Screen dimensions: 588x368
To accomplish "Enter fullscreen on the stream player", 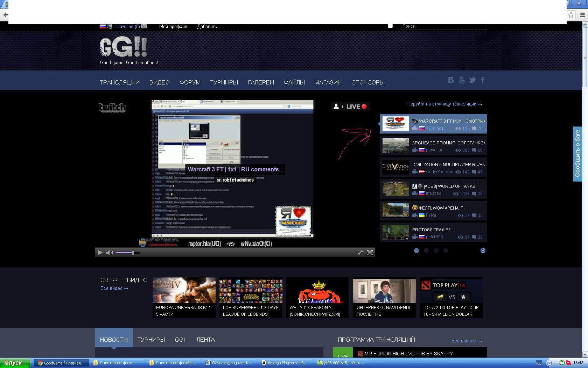I will pos(370,252).
